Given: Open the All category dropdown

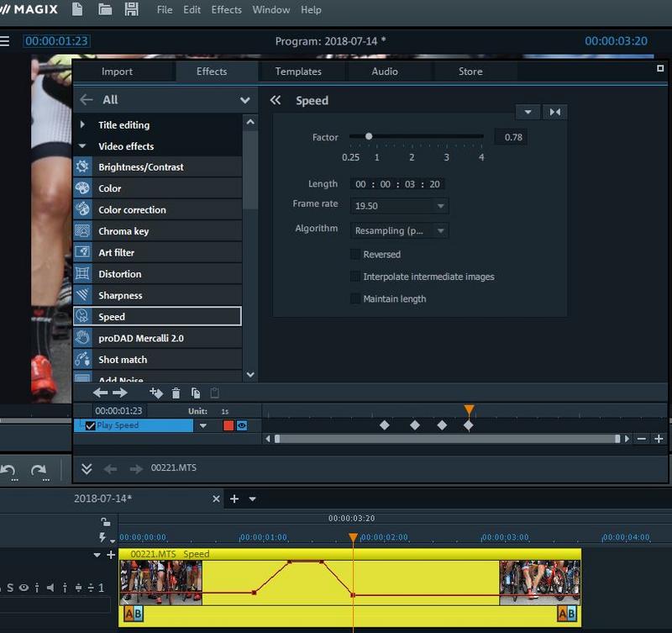Looking at the screenshot, I should (244, 100).
